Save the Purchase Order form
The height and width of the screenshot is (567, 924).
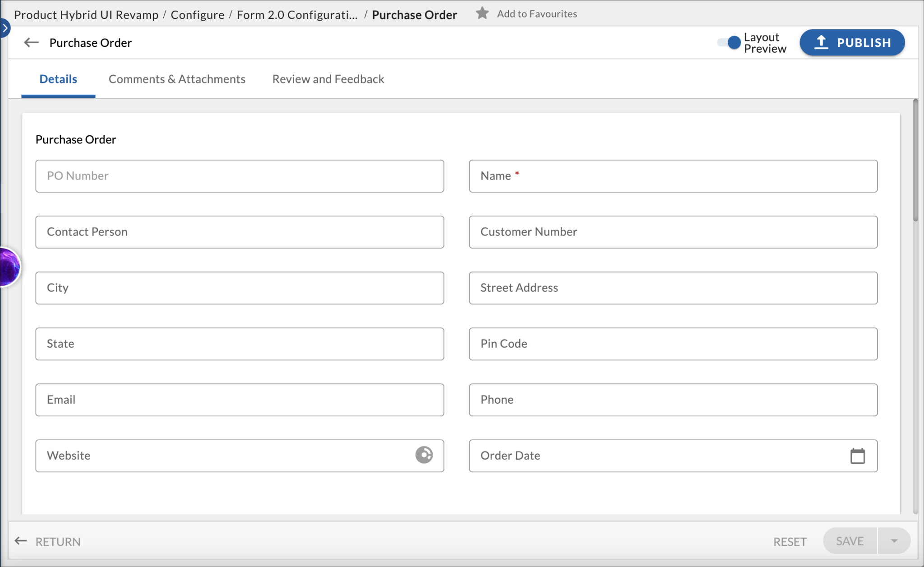[849, 540]
